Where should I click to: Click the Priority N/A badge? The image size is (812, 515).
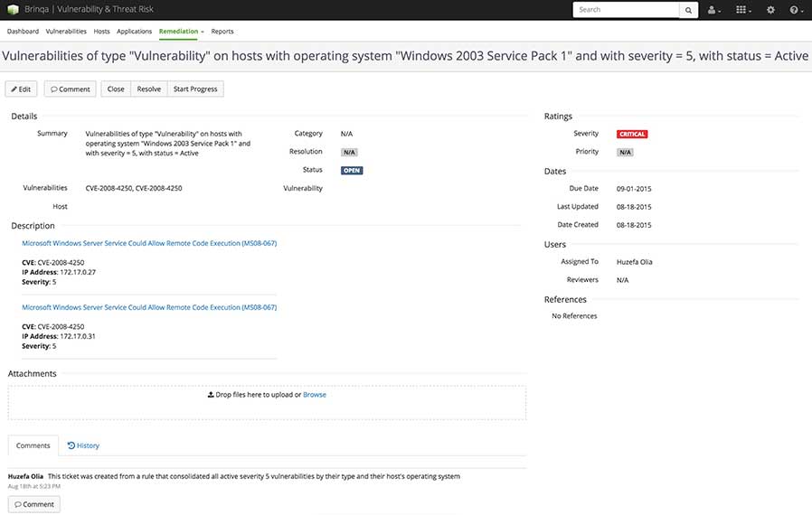(625, 152)
